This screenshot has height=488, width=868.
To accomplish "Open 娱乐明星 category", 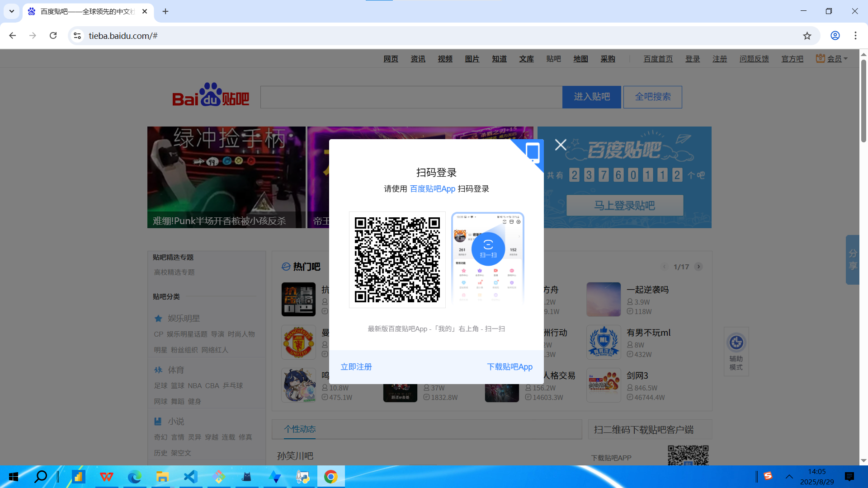I will pyautogui.click(x=184, y=319).
